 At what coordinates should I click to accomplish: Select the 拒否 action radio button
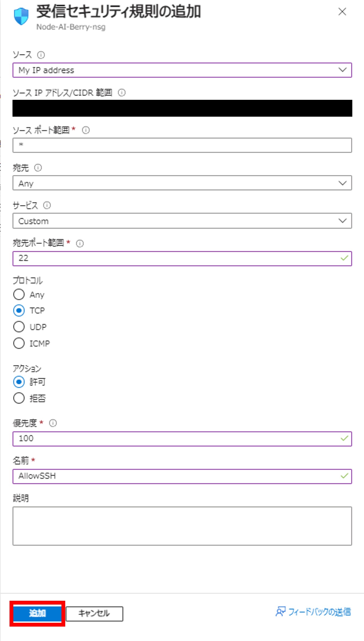tap(19, 398)
